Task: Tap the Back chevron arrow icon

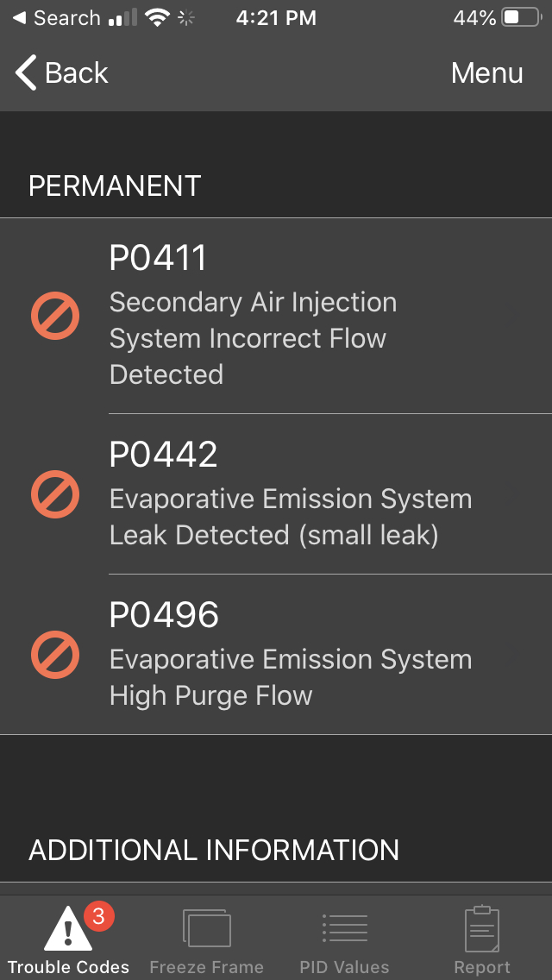Action: click(26, 73)
